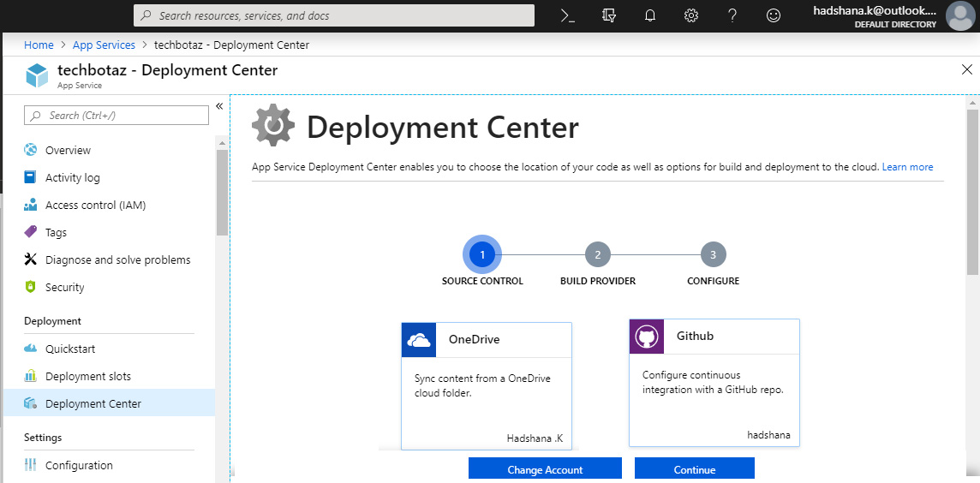Open help question mark icon
This screenshot has height=483, width=980.
click(x=732, y=15)
